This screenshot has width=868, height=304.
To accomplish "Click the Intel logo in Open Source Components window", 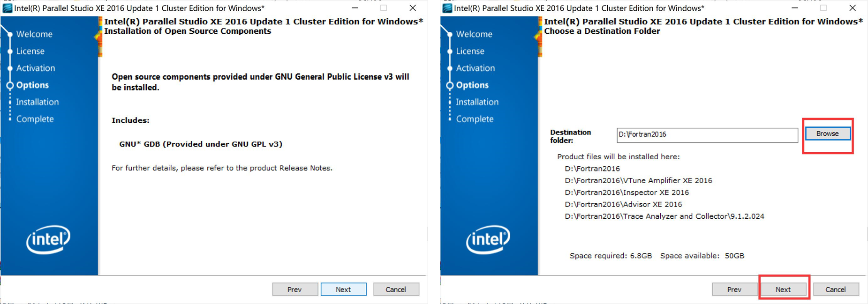I will click(x=48, y=239).
